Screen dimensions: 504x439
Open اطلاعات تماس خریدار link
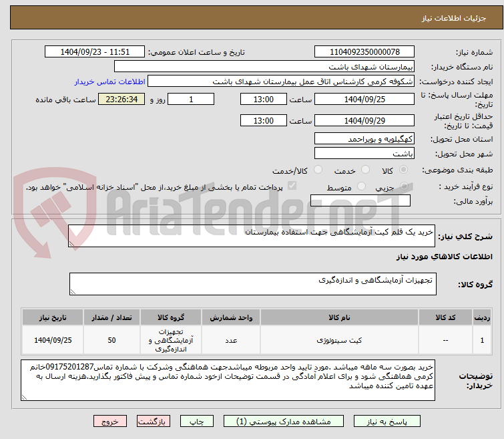110,82
